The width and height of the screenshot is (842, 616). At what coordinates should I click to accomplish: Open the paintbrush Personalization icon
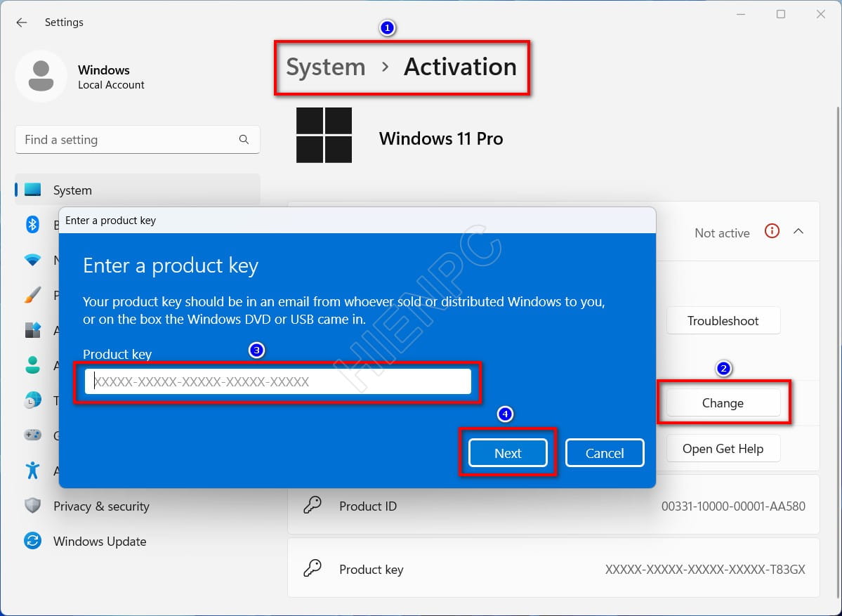[x=33, y=294]
